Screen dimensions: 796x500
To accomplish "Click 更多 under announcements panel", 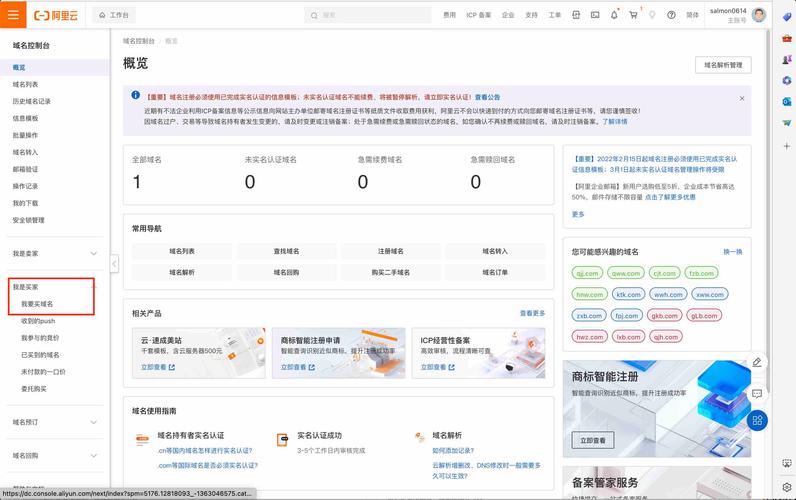I will coord(578,214).
